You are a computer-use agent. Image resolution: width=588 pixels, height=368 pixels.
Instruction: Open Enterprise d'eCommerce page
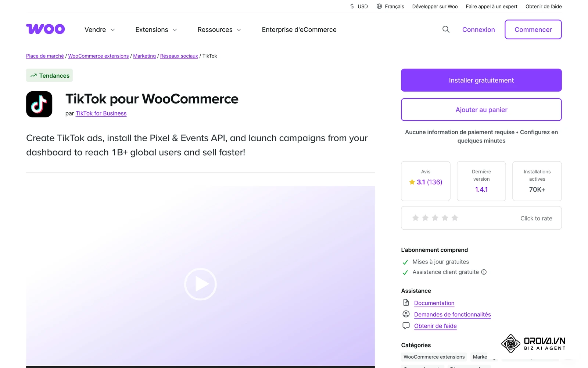[299, 29]
